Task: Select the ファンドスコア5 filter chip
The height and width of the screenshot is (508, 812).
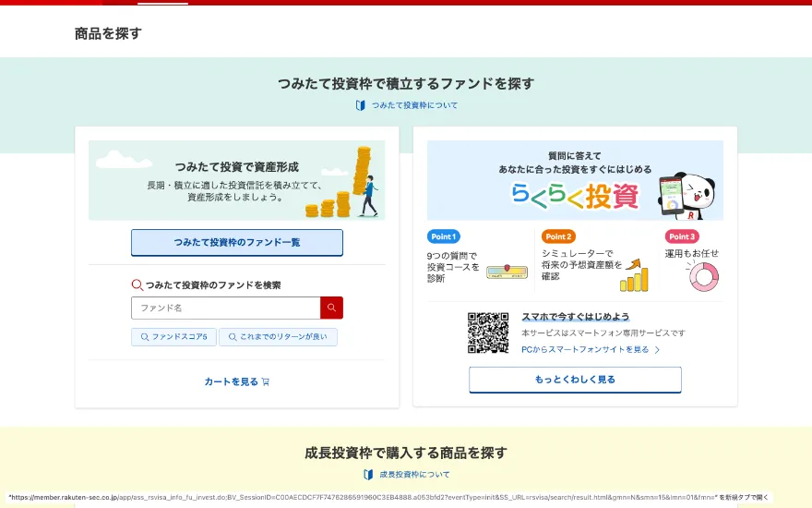Action: pos(173,337)
